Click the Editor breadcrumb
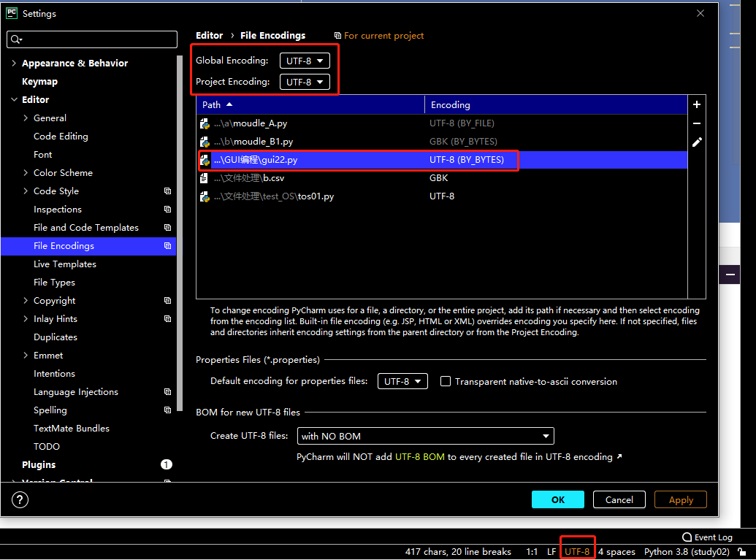756x560 pixels. 209,36
